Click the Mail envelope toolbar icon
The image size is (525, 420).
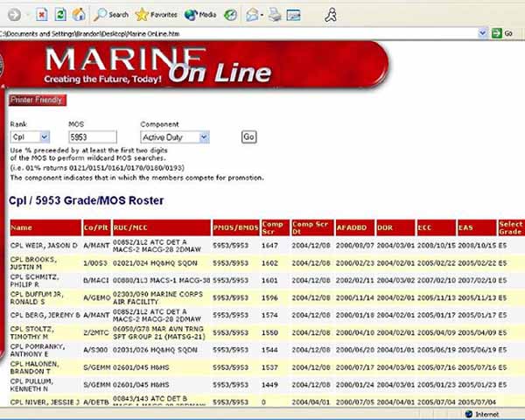253,15
